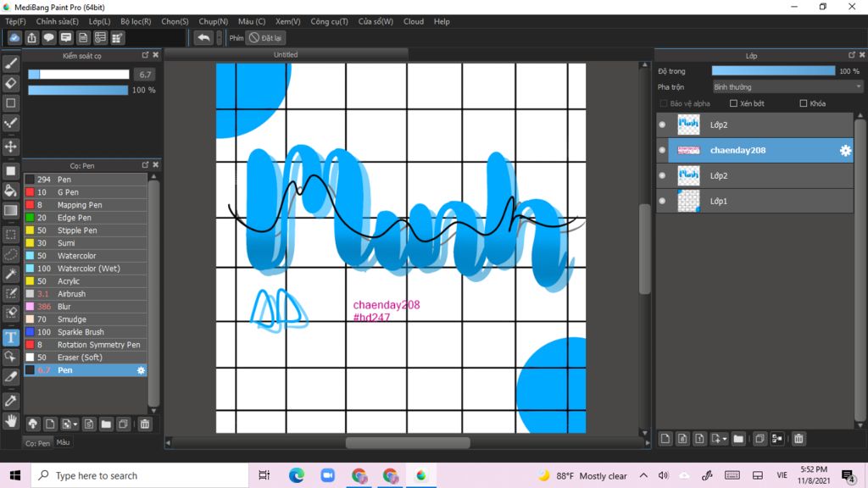Viewport: 868px width, 488px height.
Task: Open the Tệp(F) file menu
Action: point(15,21)
